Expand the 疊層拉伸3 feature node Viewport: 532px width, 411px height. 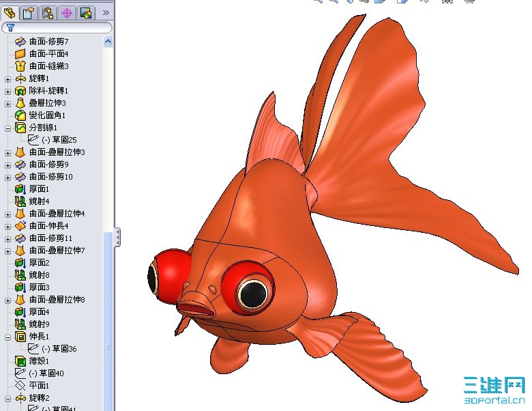tap(8, 104)
